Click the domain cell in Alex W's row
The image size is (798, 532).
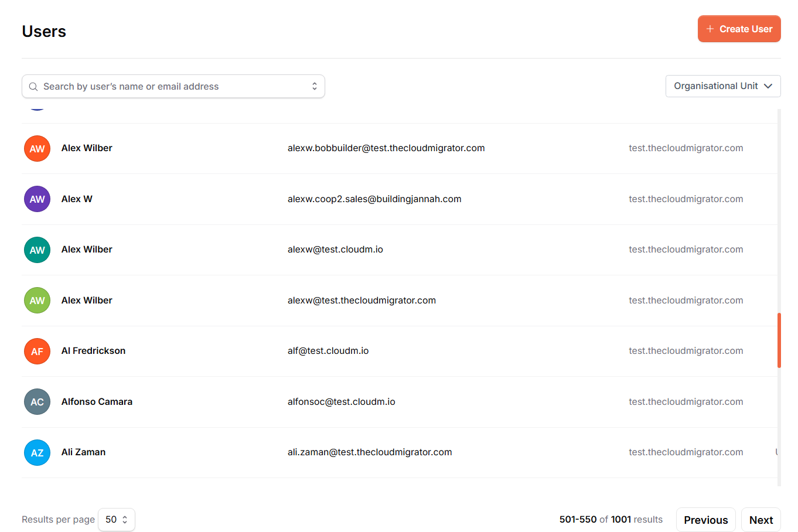coord(686,199)
